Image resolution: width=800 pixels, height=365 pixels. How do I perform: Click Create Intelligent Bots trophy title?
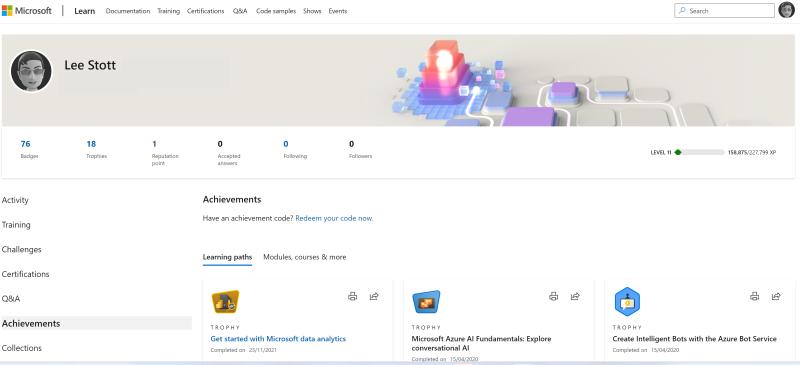[x=694, y=339]
